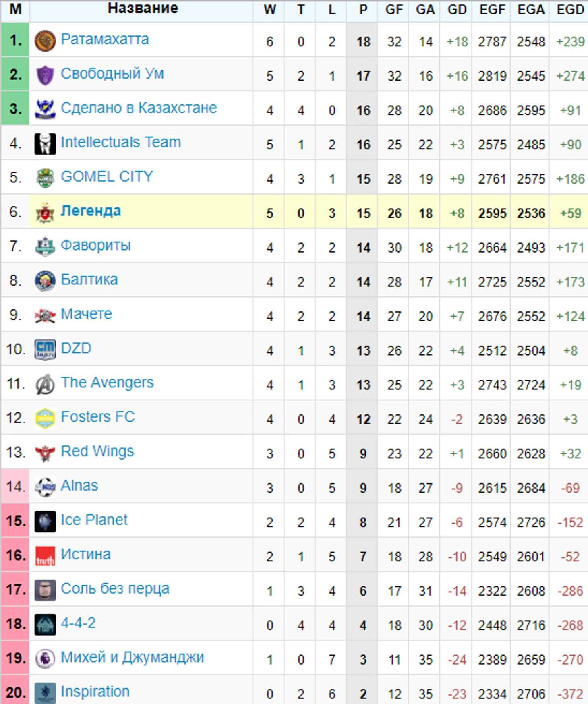Sort table by the EGD column header
This screenshot has width=588, height=704.
(570, 9)
